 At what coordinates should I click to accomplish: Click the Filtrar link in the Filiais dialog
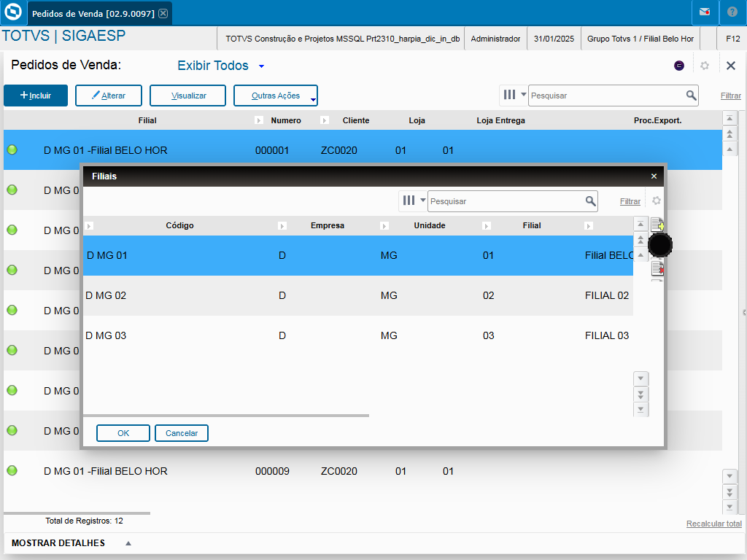[x=630, y=201]
